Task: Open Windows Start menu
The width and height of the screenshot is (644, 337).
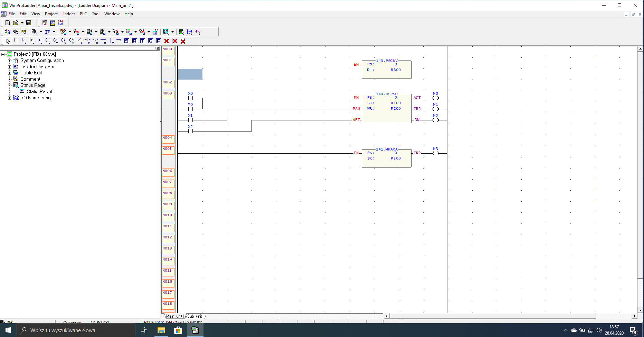Action: [8, 330]
